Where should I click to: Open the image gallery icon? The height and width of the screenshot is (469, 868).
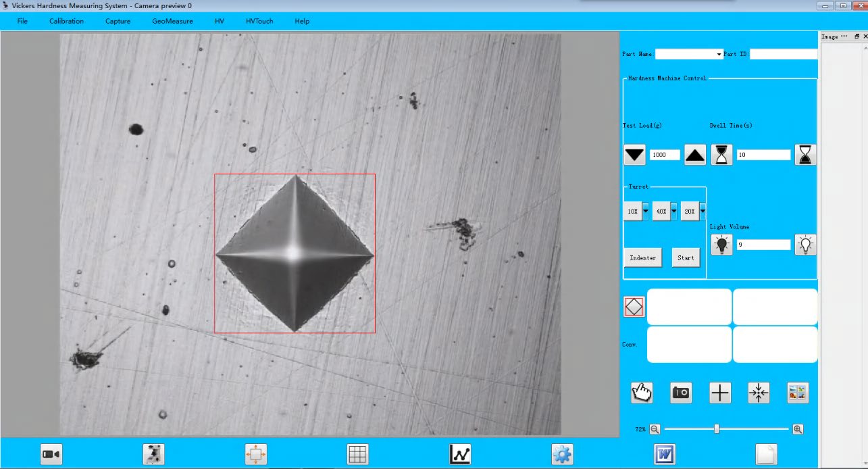tap(797, 392)
